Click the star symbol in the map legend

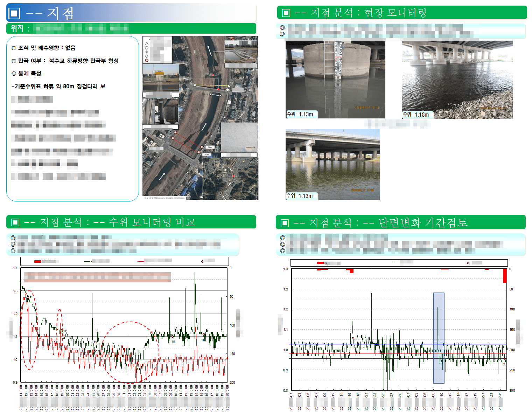pyautogui.click(x=146, y=52)
